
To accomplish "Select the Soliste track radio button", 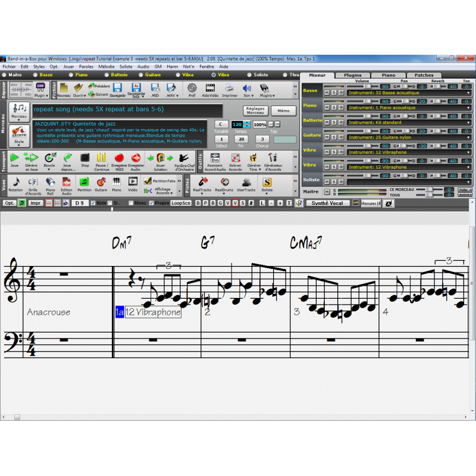I will (249, 75).
